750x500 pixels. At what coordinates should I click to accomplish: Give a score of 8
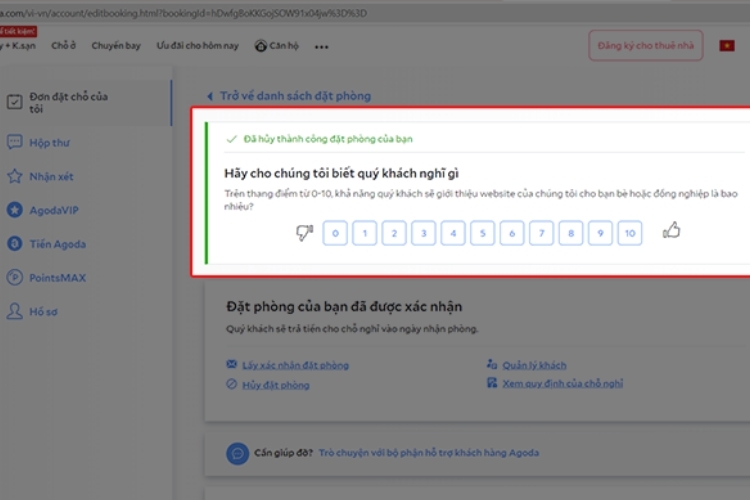tap(571, 233)
